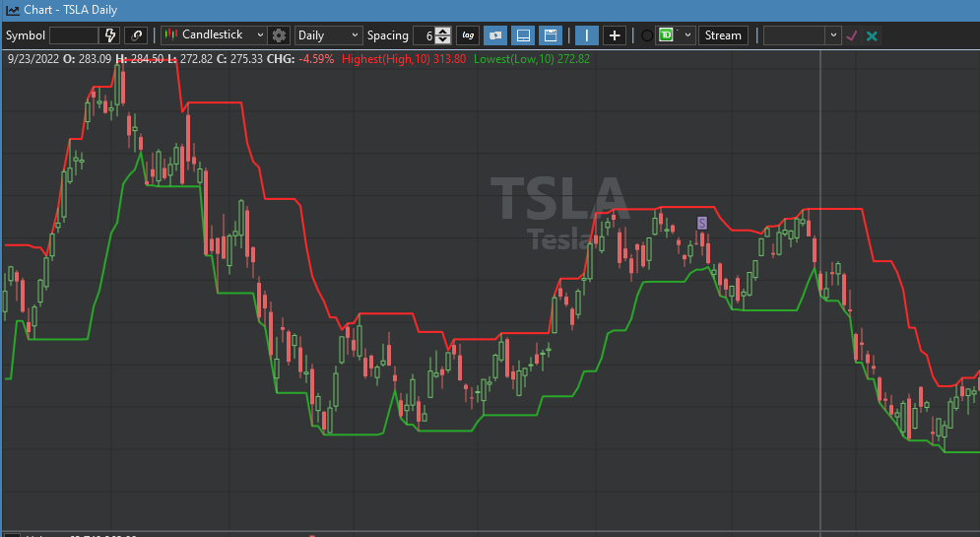Select the crosshair plus cursor button

[x=615, y=35]
